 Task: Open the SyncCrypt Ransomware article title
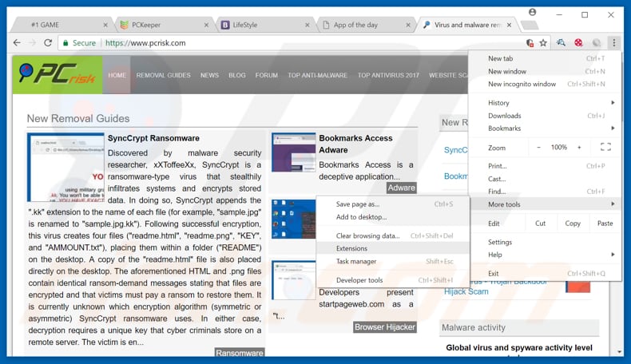coord(153,138)
